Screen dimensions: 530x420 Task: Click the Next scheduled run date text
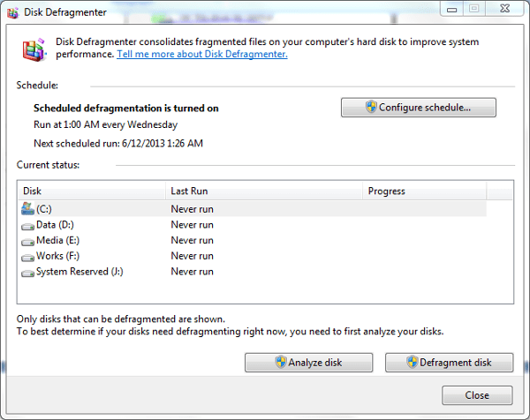pyautogui.click(x=118, y=144)
